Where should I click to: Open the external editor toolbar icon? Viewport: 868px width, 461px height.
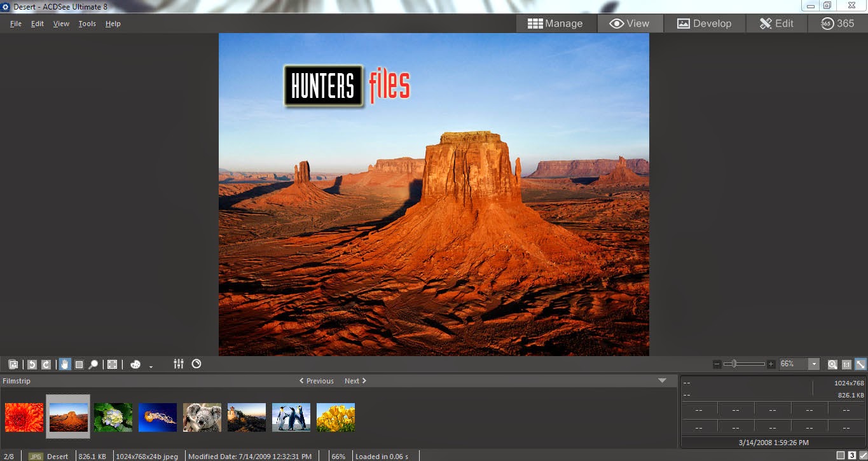(x=13, y=364)
